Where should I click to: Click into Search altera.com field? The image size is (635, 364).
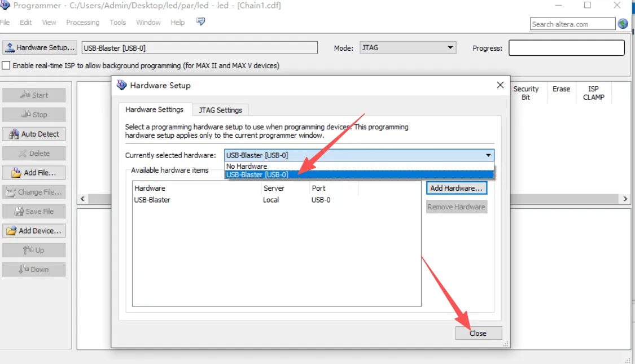pos(572,24)
